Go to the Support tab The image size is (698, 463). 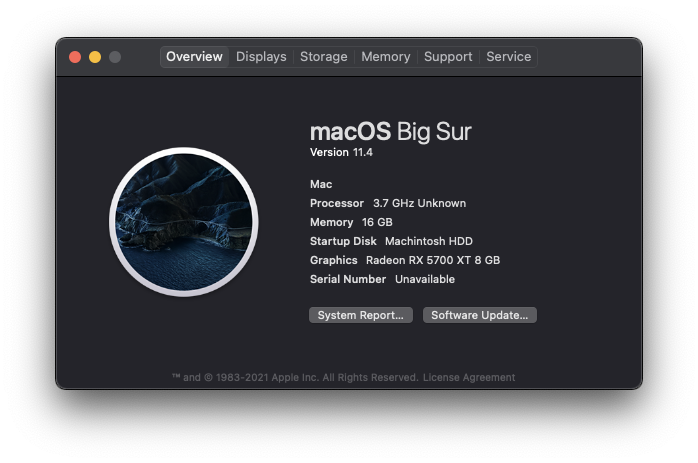(x=448, y=57)
